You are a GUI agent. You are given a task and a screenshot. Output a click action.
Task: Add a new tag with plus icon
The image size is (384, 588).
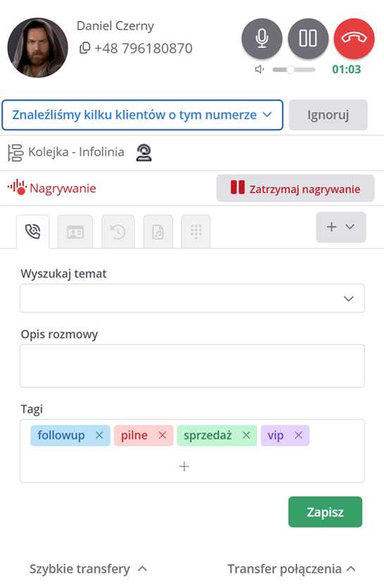pyautogui.click(x=184, y=466)
